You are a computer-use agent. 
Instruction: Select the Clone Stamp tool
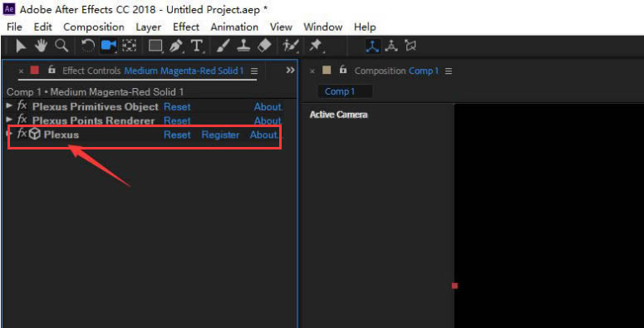[243, 46]
